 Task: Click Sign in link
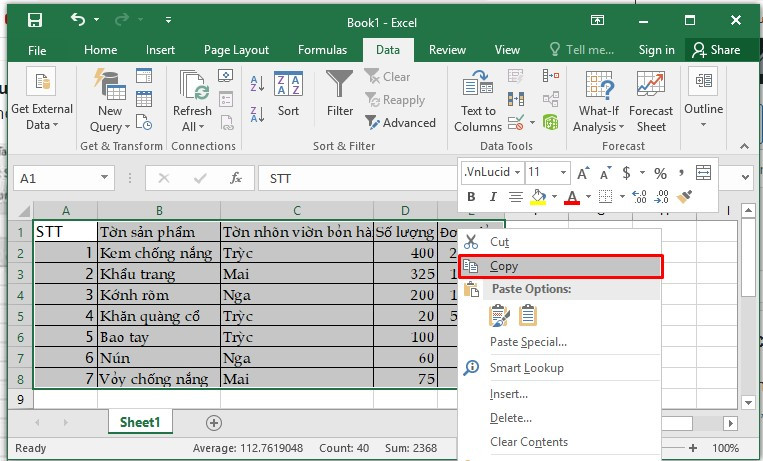tap(656, 50)
